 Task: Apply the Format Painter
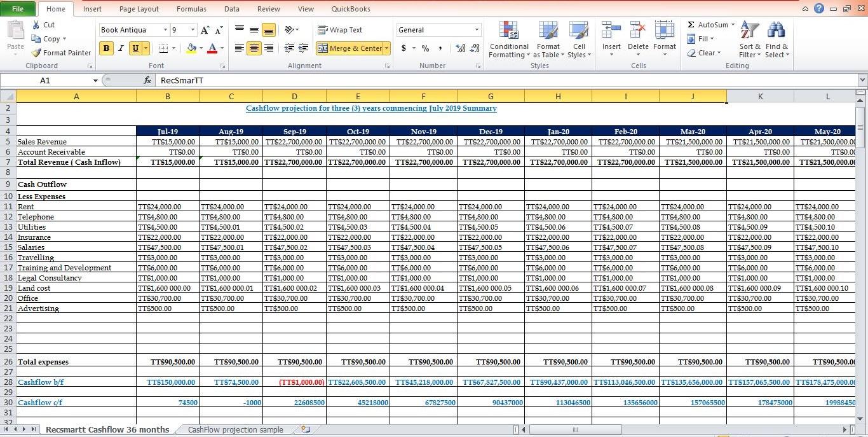click(x=61, y=53)
